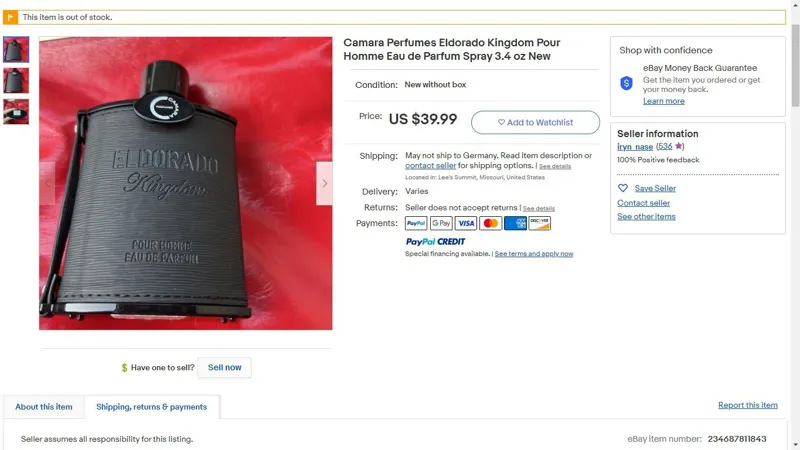Select the first product thumbnail

[16, 49]
